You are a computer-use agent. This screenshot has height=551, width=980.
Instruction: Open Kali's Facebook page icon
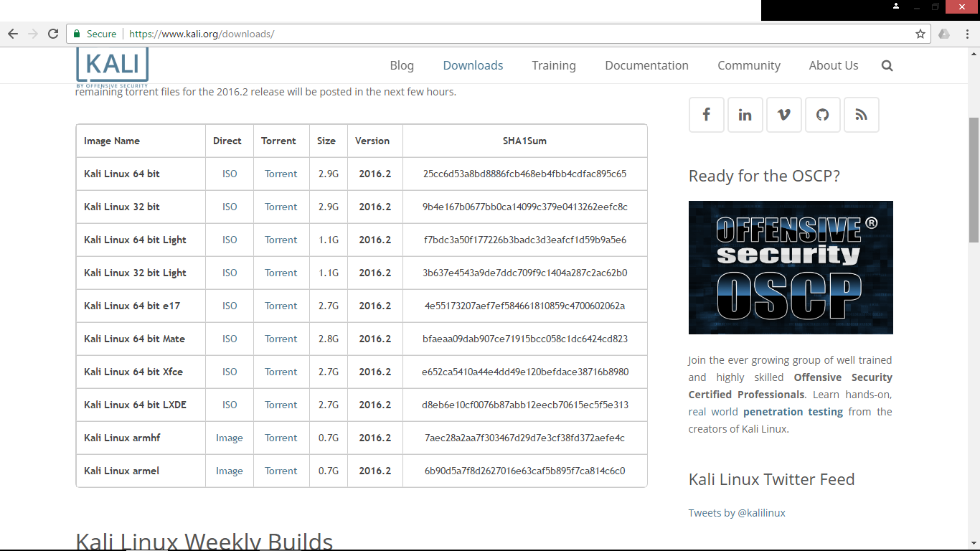[x=707, y=115]
